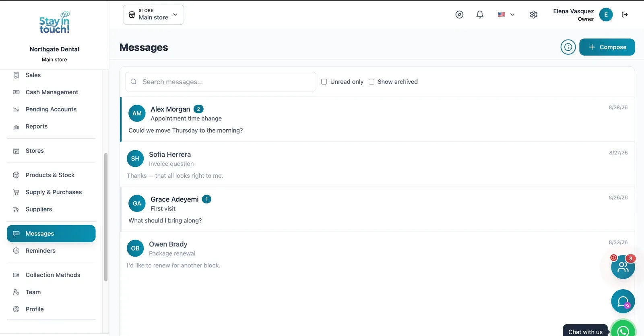Image resolution: width=644 pixels, height=336 pixels.
Task: Click the compass explore icon
Action: coord(459,15)
